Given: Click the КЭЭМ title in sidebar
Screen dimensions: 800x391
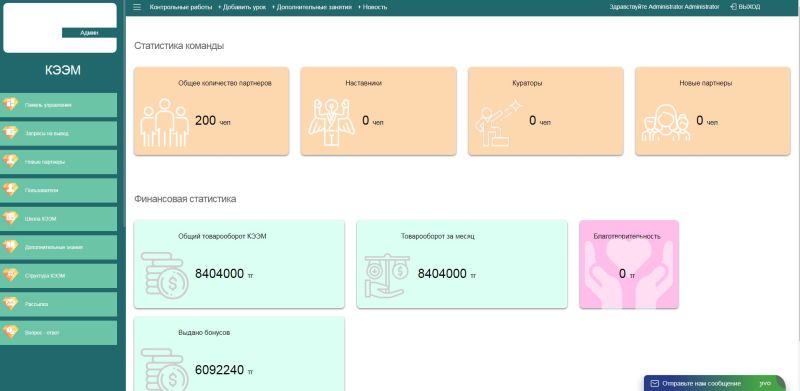Looking at the screenshot, I should click(x=62, y=70).
